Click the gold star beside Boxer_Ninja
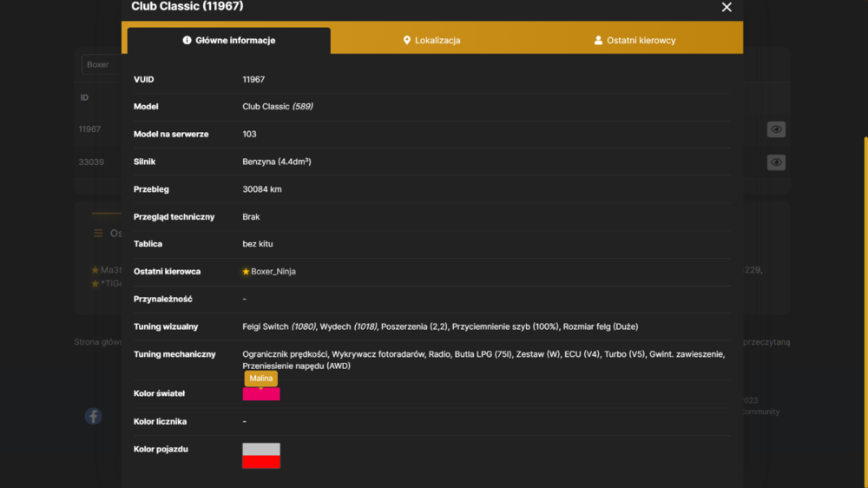The image size is (868, 488). [246, 272]
